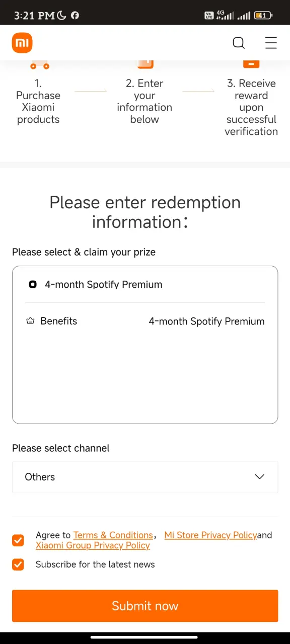
Task: Tap the reward icon above step 3
Action: tap(251, 64)
